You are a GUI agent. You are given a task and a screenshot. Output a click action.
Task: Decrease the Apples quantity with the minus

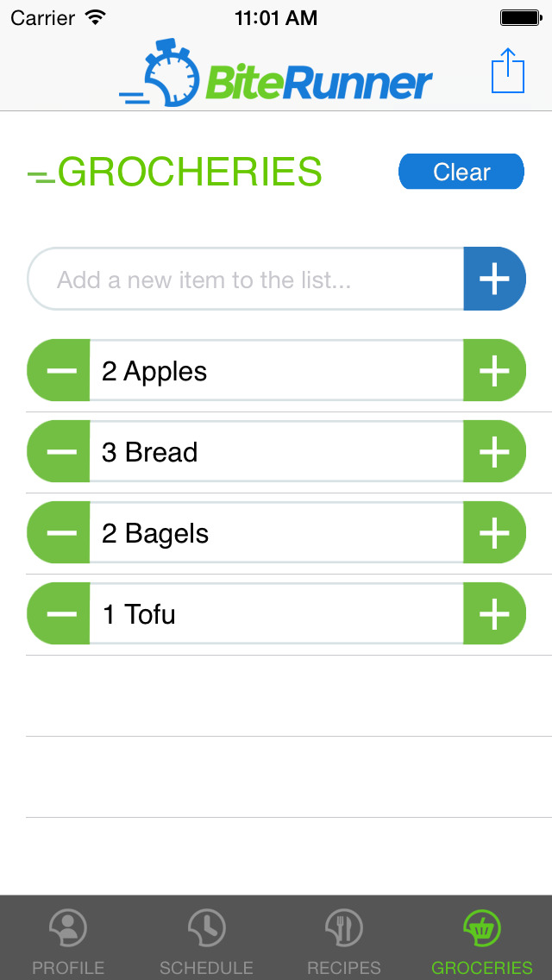(x=60, y=371)
